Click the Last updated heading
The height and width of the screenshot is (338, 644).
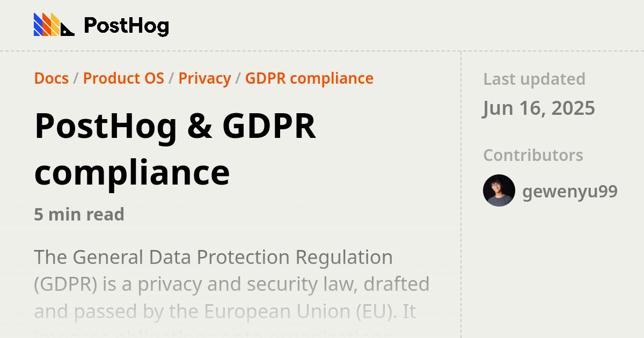[534, 79]
